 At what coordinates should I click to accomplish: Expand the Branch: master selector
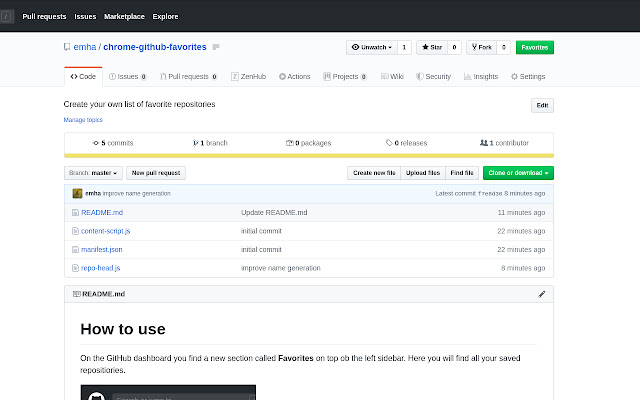pyautogui.click(x=93, y=173)
